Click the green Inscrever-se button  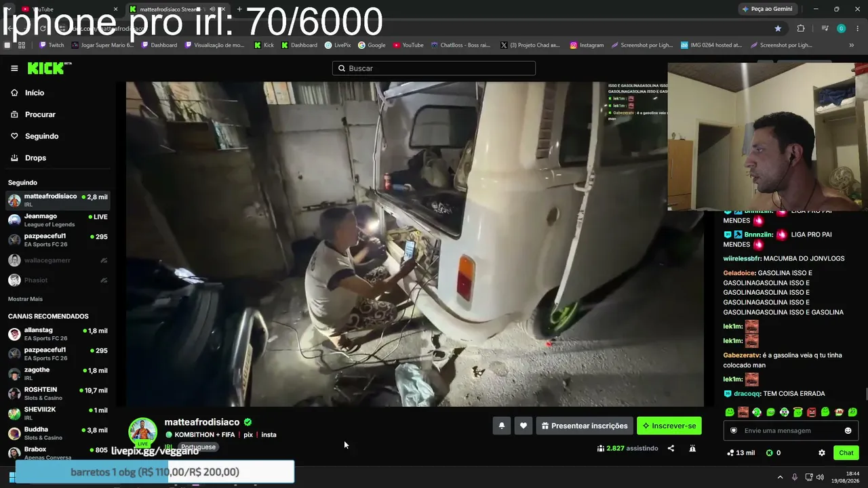click(669, 426)
